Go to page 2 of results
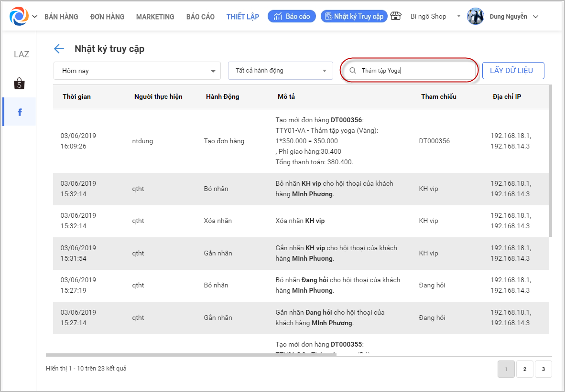The width and height of the screenshot is (565, 392). point(524,369)
